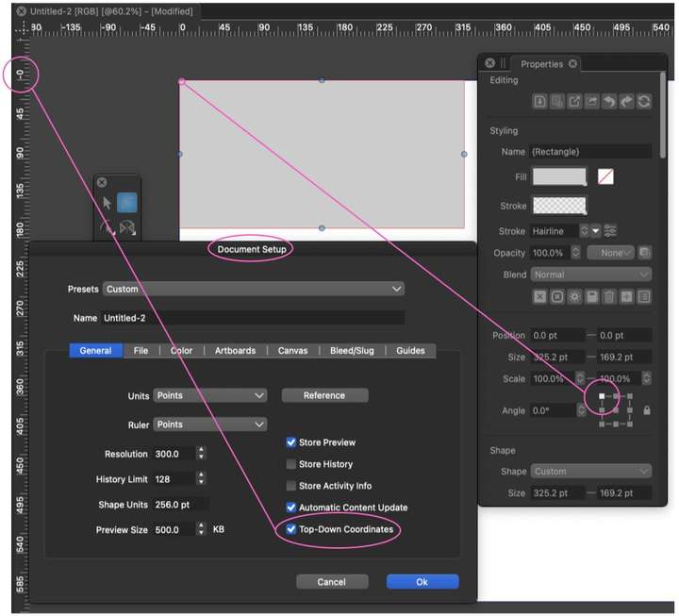Image resolution: width=679 pixels, height=616 pixels.
Task: Select the mirror tool in floating toolbox
Action: [x=127, y=228]
